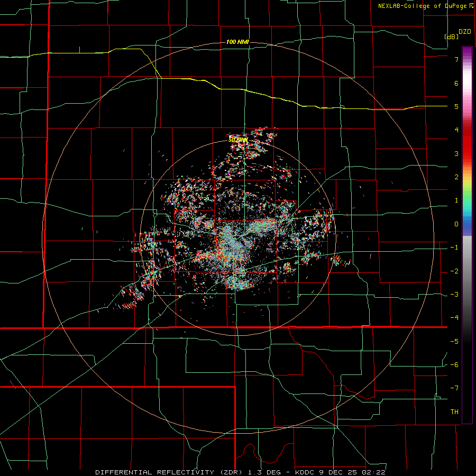Image resolution: width=476 pixels, height=476 pixels.
Task: Click the NEXLAB-College of DuPage watermark text
Action: 425,6
